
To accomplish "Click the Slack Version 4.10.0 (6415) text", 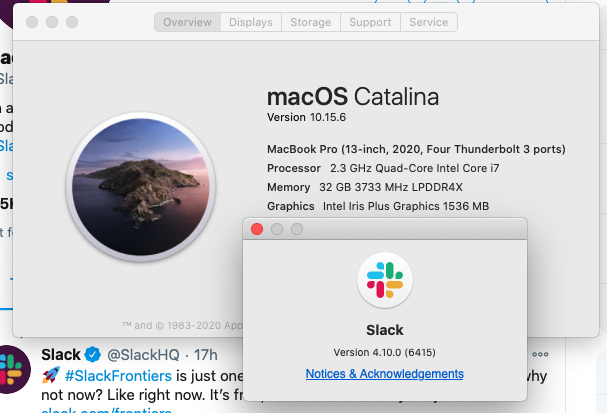I will pyautogui.click(x=384, y=353).
